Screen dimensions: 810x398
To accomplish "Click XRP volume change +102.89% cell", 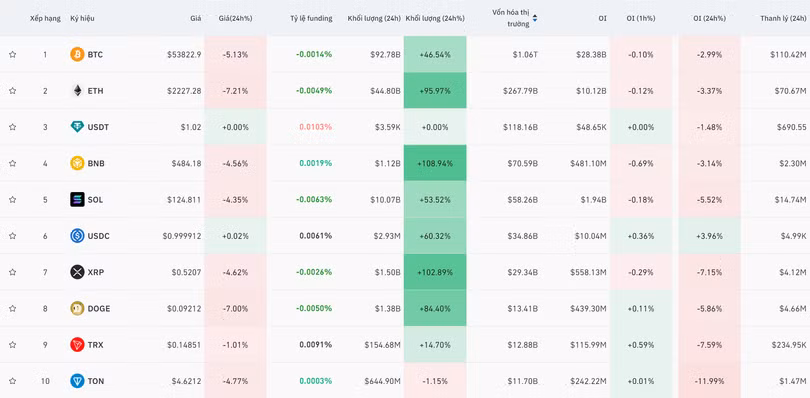I will 435,272.
